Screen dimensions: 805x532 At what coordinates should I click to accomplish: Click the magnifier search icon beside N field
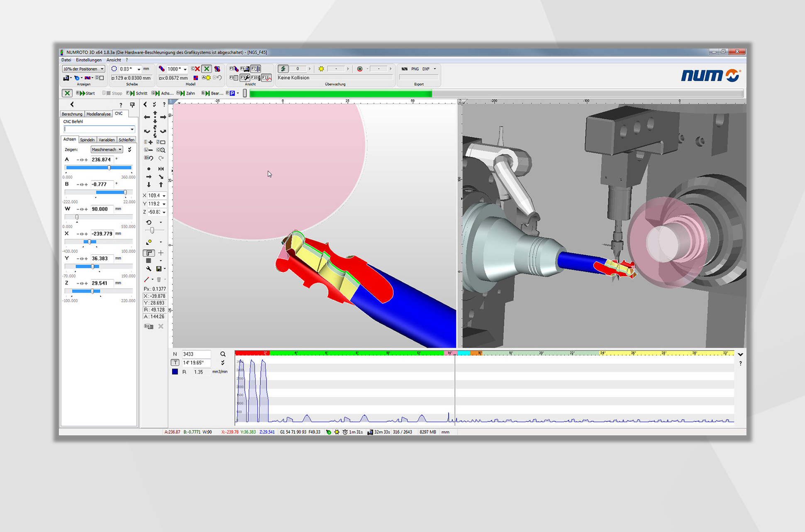[223, 354]
